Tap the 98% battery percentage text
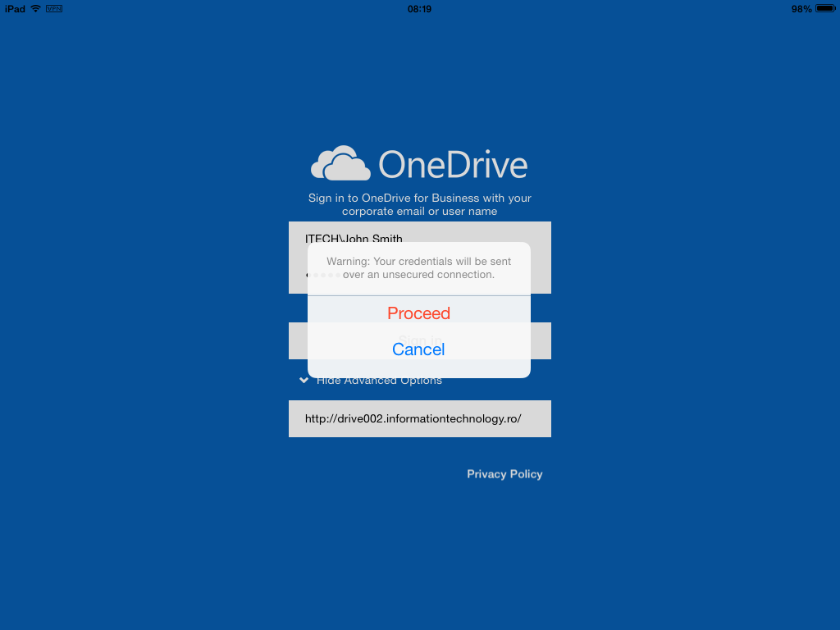This screenshot has width=840, height=630. [801, 9]
